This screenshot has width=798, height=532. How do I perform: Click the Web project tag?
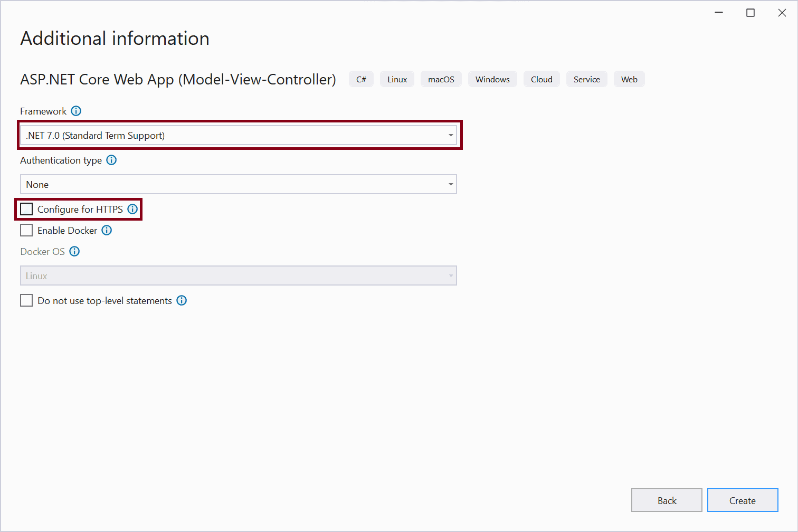point(629,79)
